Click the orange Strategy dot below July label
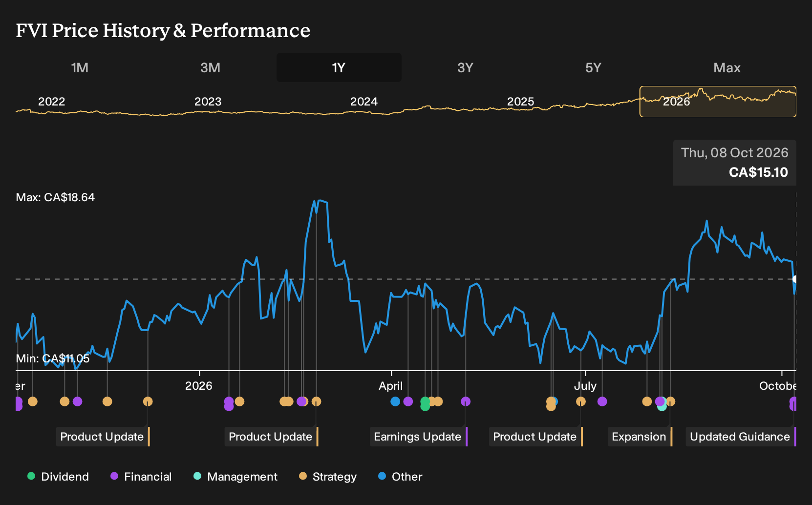812x505 pixels. [x=581, y=401]
